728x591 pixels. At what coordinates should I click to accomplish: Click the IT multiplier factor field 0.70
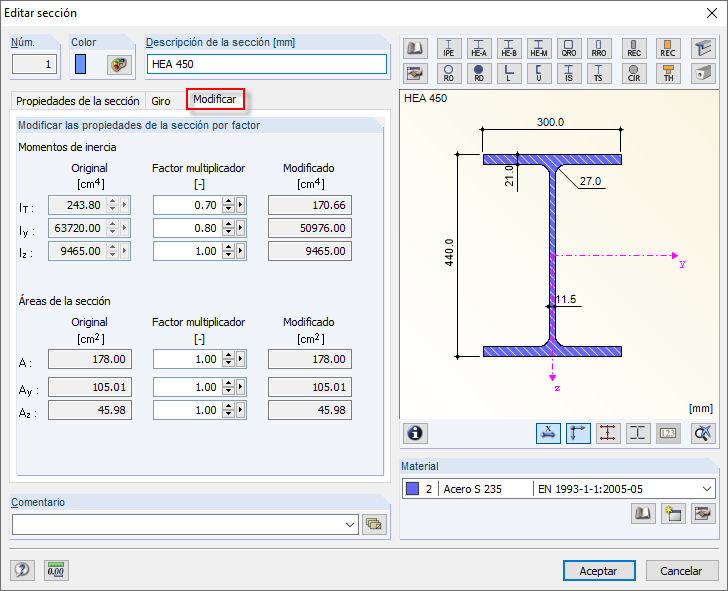point(188,205)
